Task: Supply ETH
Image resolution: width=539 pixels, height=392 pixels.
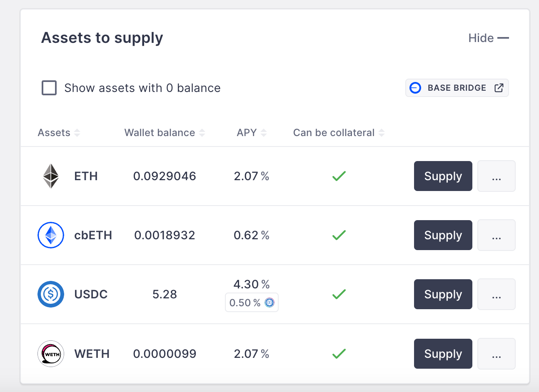Action: (443, 176)
